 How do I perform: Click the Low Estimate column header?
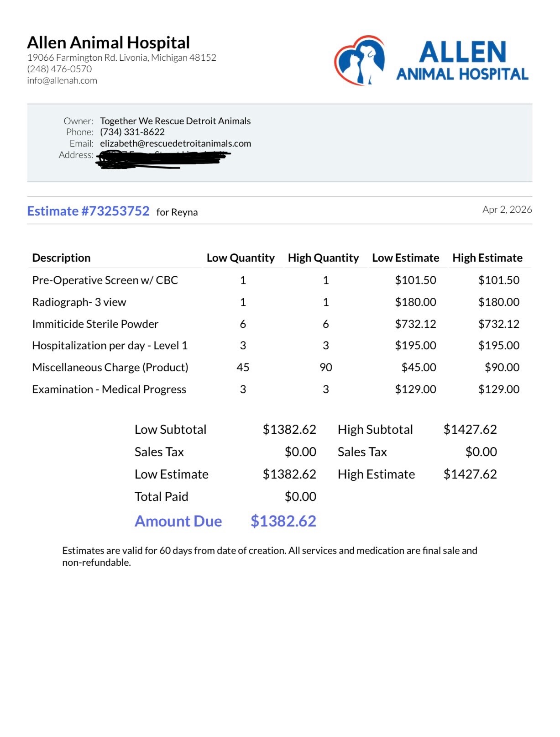click(405, 258)
